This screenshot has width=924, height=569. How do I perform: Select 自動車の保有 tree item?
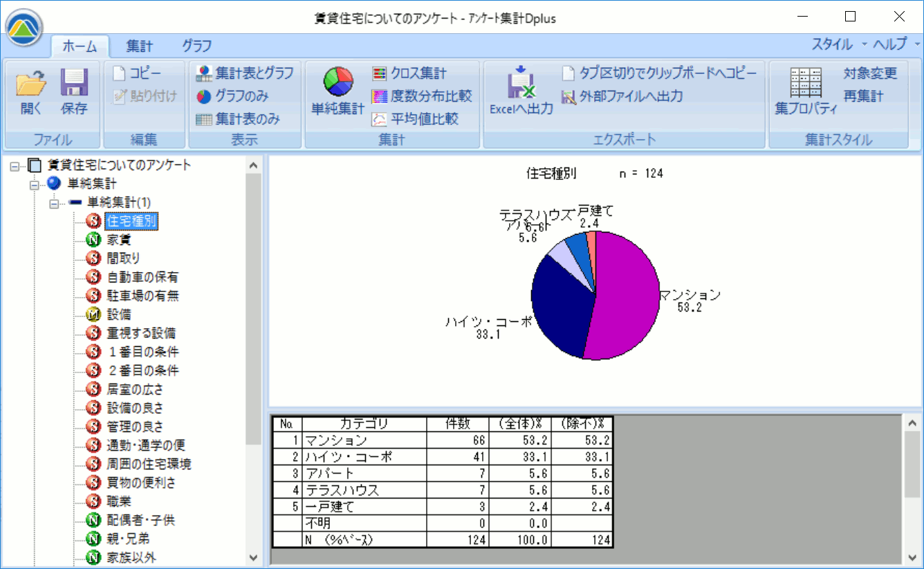[x=142, y=277]
